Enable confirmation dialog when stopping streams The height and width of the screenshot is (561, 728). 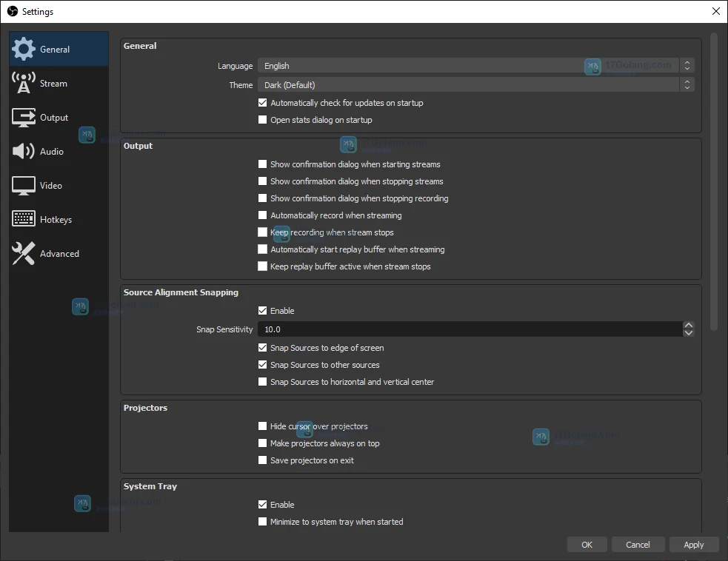pyautogui.click(x=262, y=181)
